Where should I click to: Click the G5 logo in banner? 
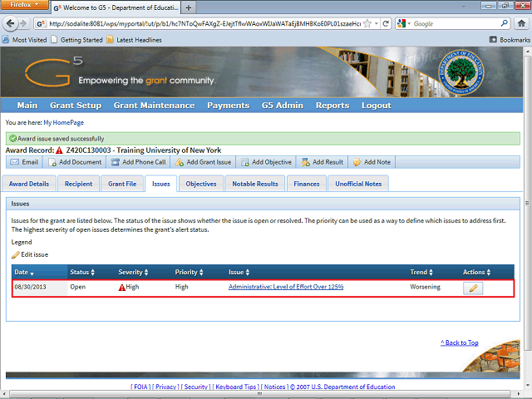point(53,71)
